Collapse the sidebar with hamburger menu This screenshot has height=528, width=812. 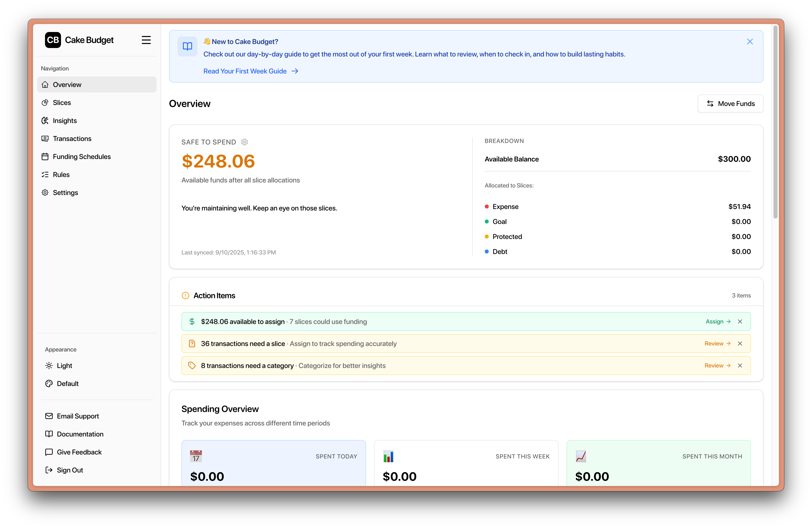tap(146, 39)
